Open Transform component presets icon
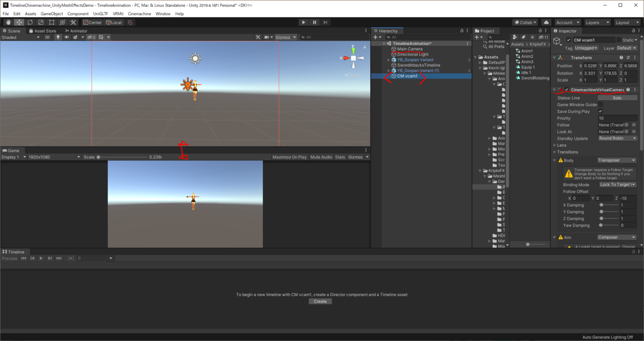 pyautogui.click(x=628, y=57)
